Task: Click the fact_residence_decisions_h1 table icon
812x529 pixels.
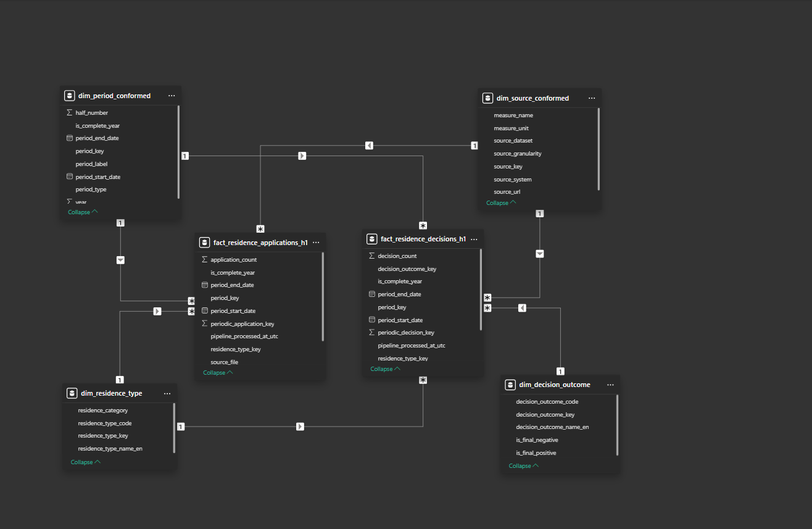Action: [x=372, y=239]
